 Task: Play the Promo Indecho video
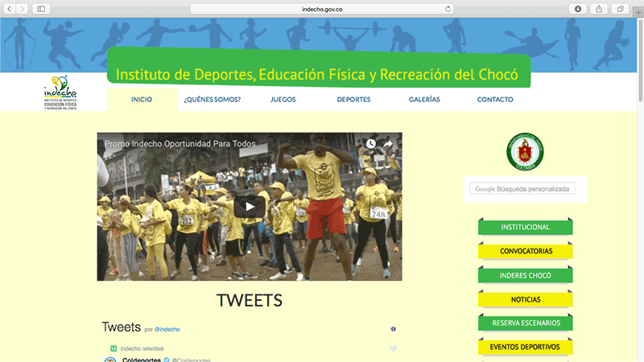250,207
